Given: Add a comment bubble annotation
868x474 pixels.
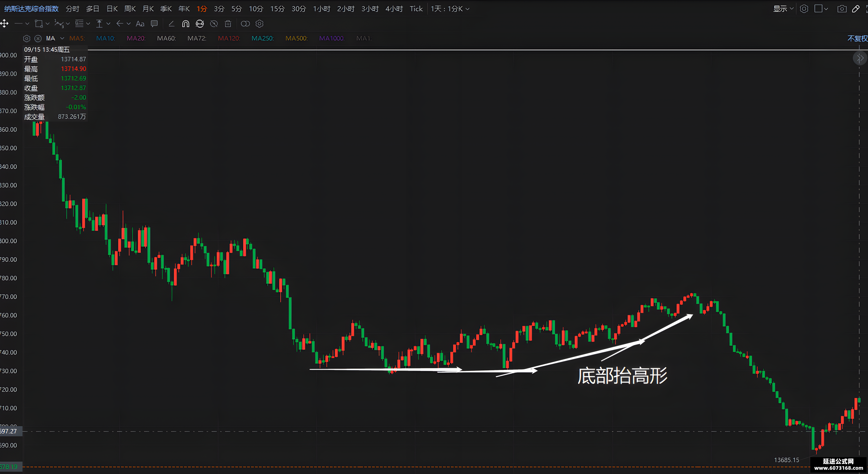Looking at the screenshot, I should pyautogui.click(x=154, y=24).
